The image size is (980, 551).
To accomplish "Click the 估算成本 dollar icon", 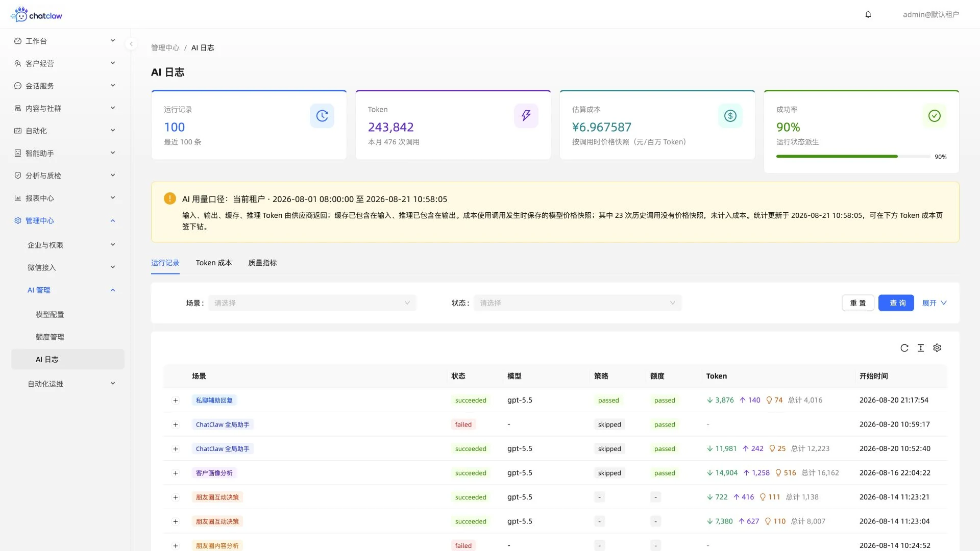I will 730,116.
